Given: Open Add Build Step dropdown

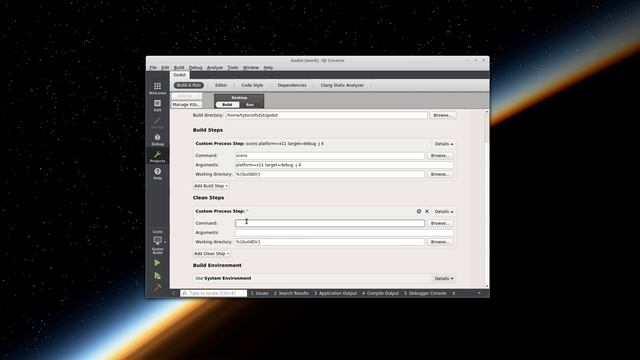Looking at the screenshot, I should pyautogui.click(x=211, y=186).
